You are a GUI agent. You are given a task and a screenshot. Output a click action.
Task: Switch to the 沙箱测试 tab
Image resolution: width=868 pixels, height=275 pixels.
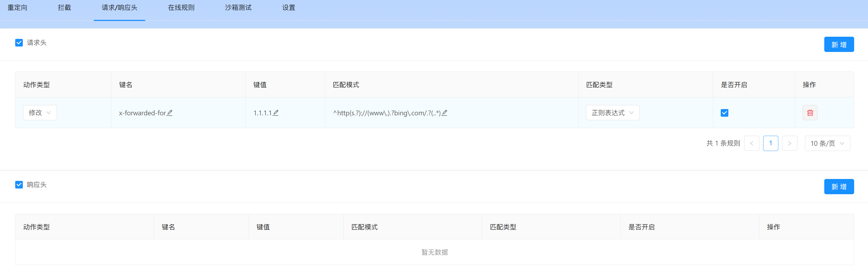click(238, 7)
